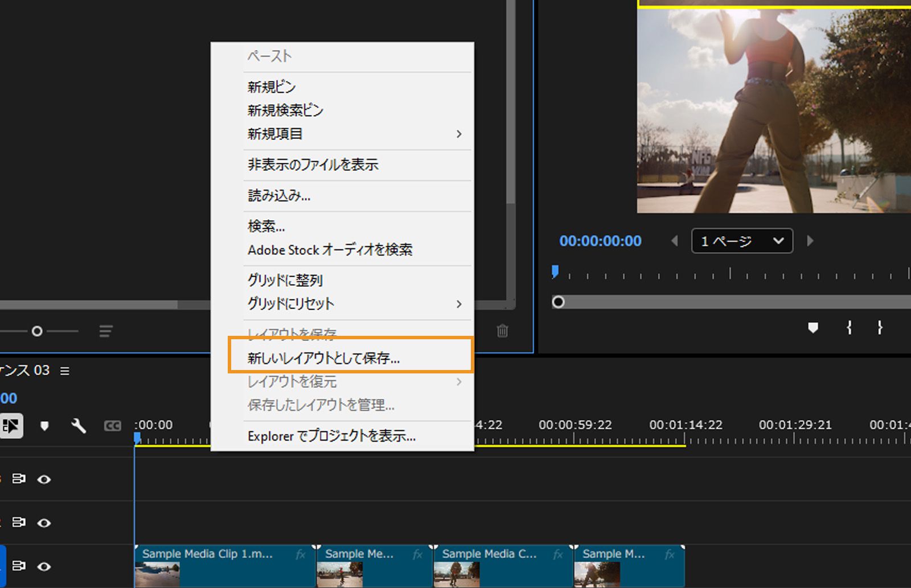Viewport: 911px width, 588px height.
Task: Hide the track holding the Sample Media clips
Action: click(44, 566)
